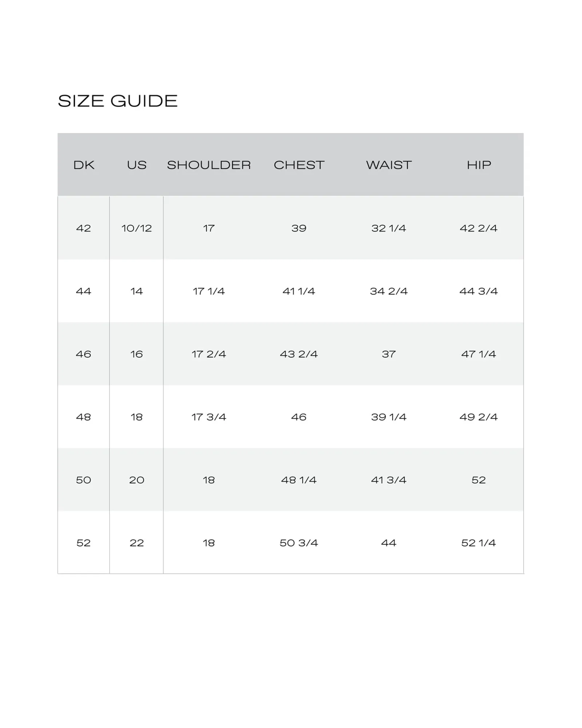Click the 41 1/4 chest value

299,291
